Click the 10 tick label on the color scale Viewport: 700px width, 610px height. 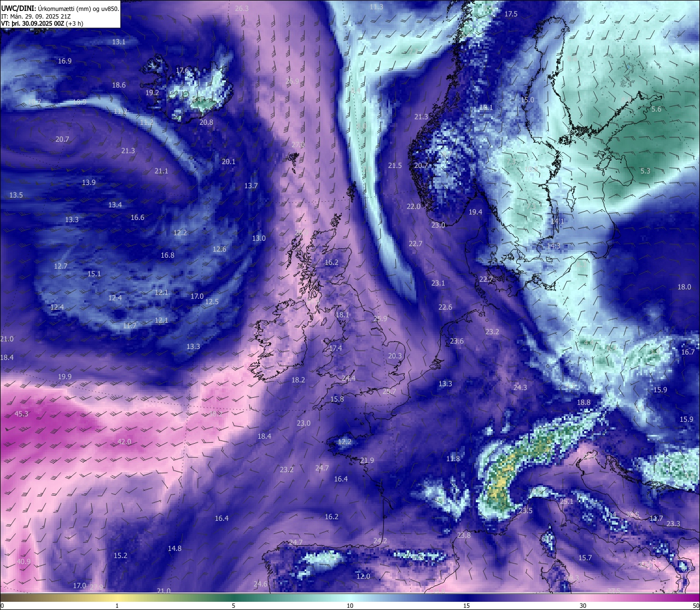[x=350, y=606]
